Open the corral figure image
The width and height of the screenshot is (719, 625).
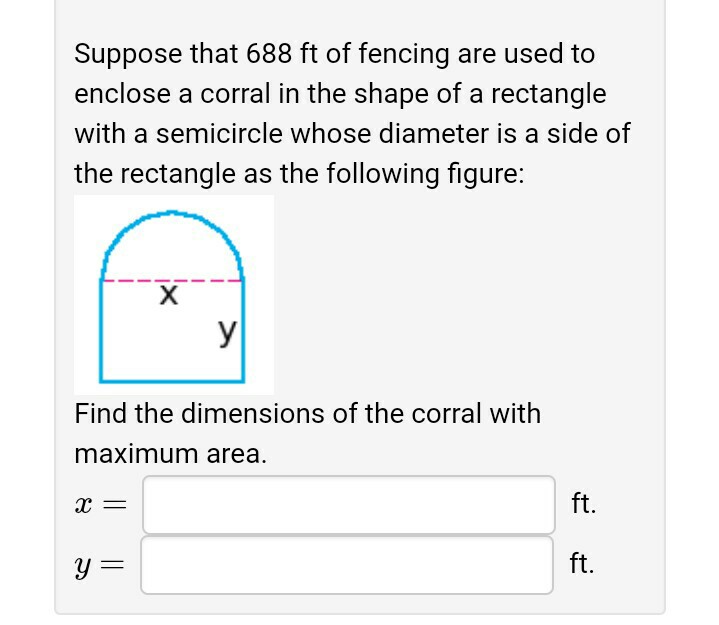pyautogui.click(x=174, y=295)
